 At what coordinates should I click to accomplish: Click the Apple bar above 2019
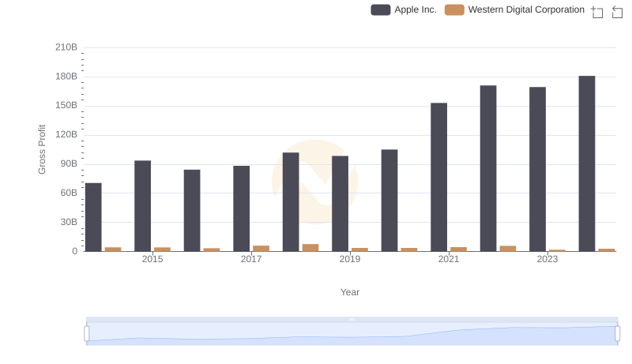[x=340, y=204]
